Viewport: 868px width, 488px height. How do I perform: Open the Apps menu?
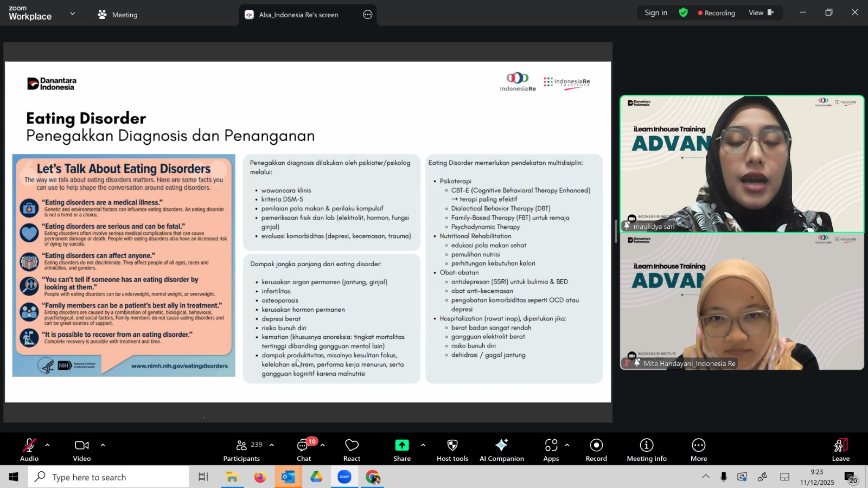pos(551,450)
